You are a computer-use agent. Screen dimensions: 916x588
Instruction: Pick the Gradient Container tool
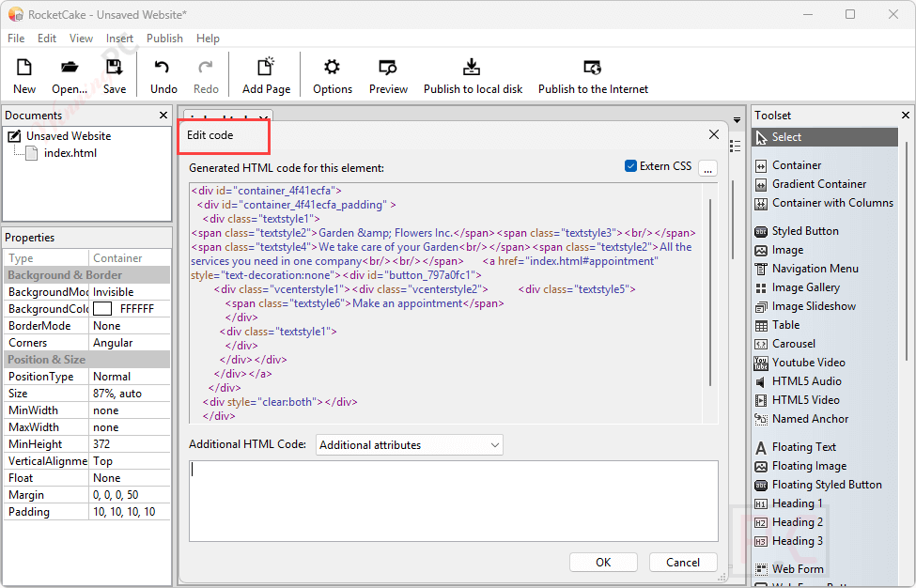810,184
